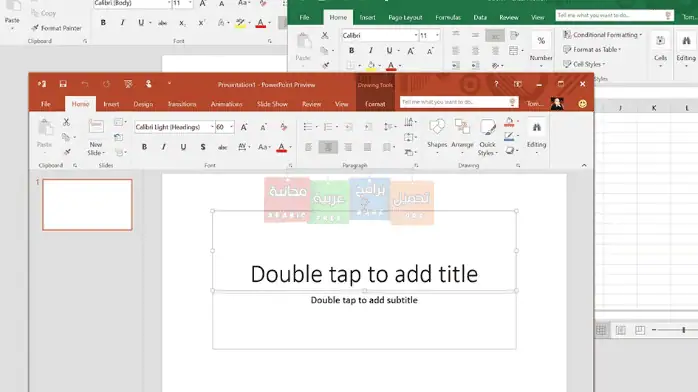698x392 pixels.
Task: Open bullets dropdown in PowerPoint
Action: 317,127
